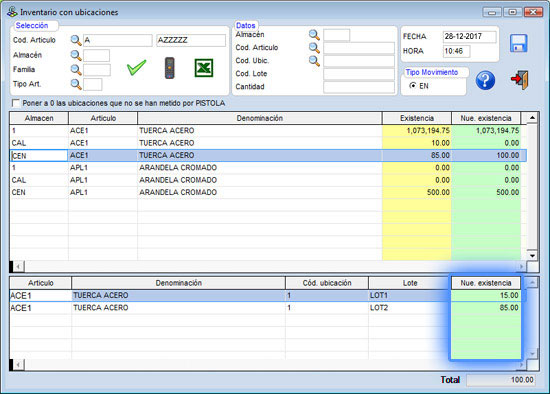The width and height of the screenshot is (550, 394).
Task: Click the lot quantity 85.00 in lower grid
Action: coord(486,308)
